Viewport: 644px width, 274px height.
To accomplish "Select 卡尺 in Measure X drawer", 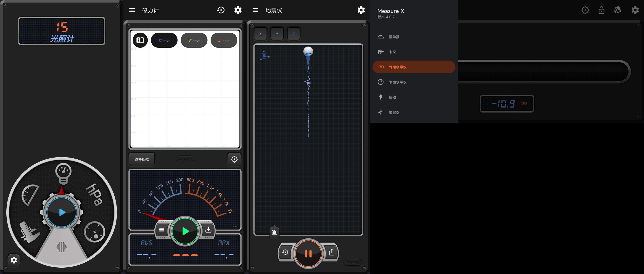I will (x=414, y=52).
